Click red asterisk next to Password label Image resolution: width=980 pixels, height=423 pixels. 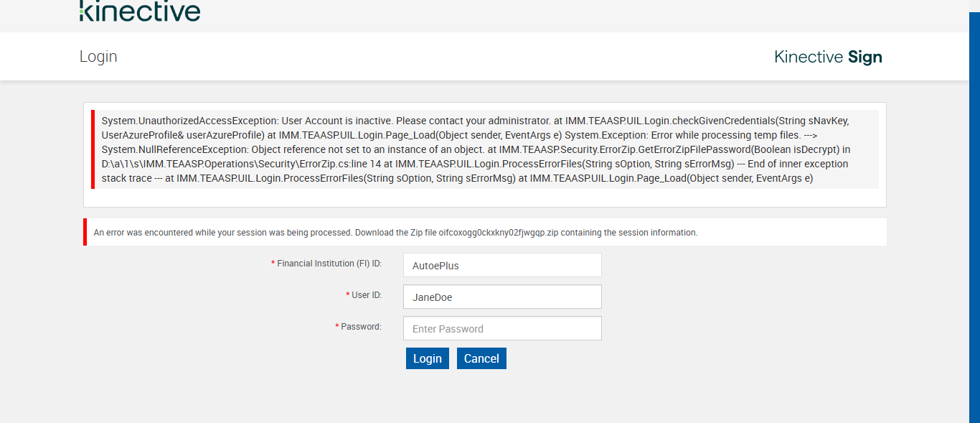(337, 327)
